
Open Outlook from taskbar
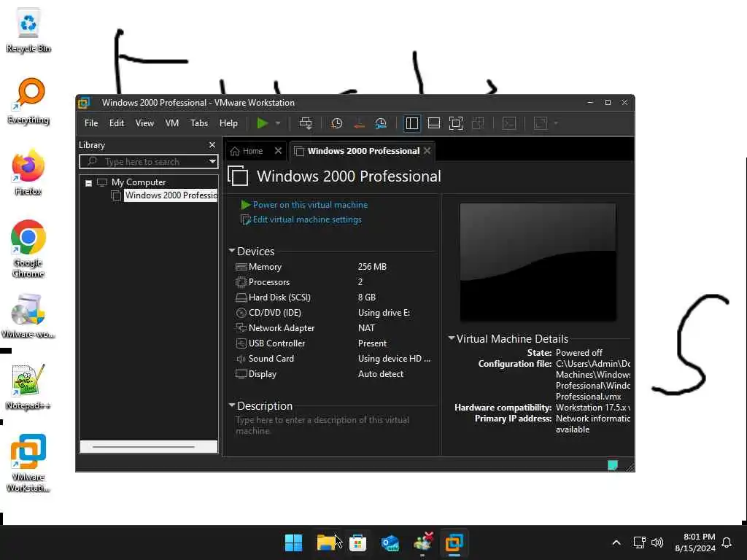390,542
